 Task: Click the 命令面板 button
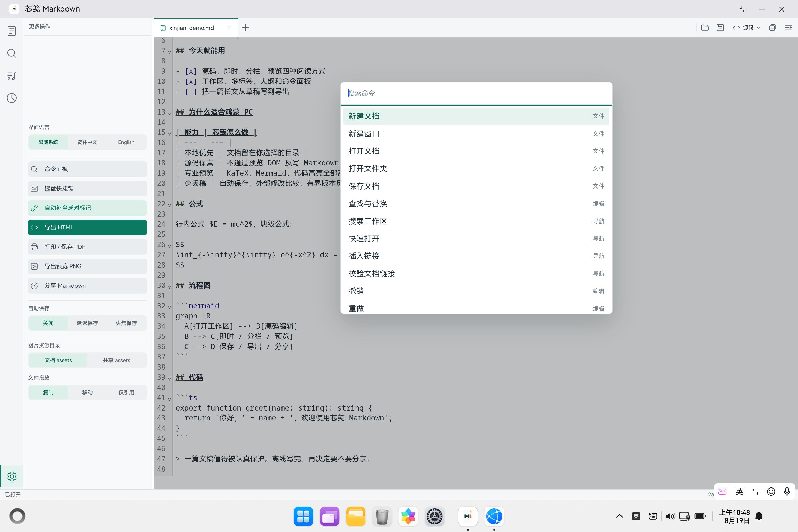click(87, 169)
